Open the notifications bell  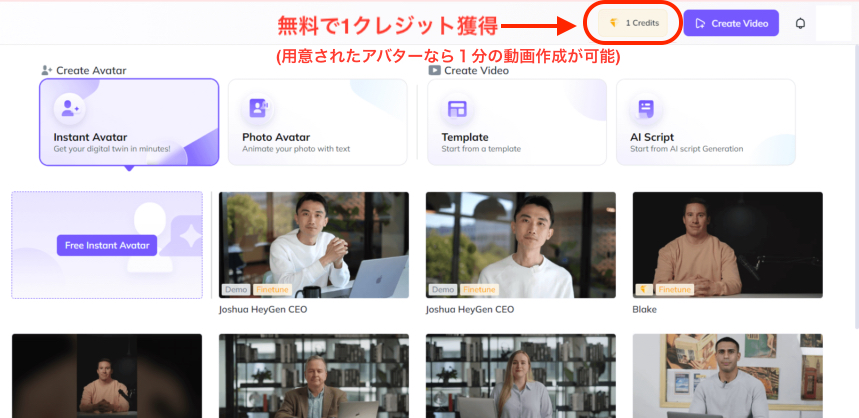point(800,23)
